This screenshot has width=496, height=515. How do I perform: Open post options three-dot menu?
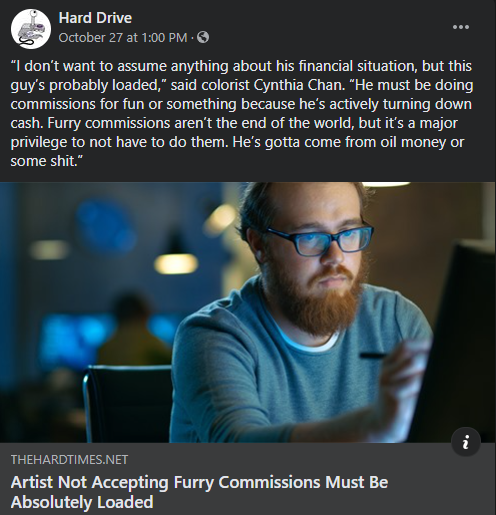(461, 27)
